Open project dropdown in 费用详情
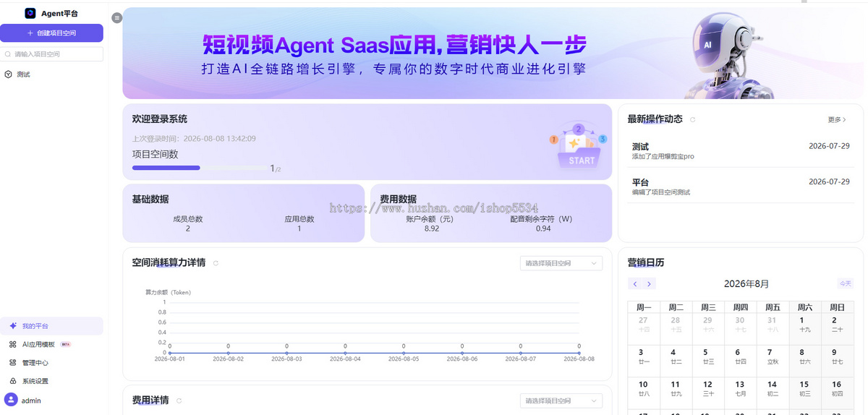Image resolution: width=868 pixels, height=415 pixels. pyautogui.click(x=561, y=401)
